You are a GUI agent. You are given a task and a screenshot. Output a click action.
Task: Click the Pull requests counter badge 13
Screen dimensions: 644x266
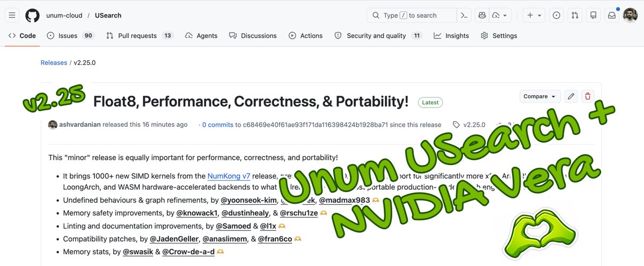(x=168, y=35)
